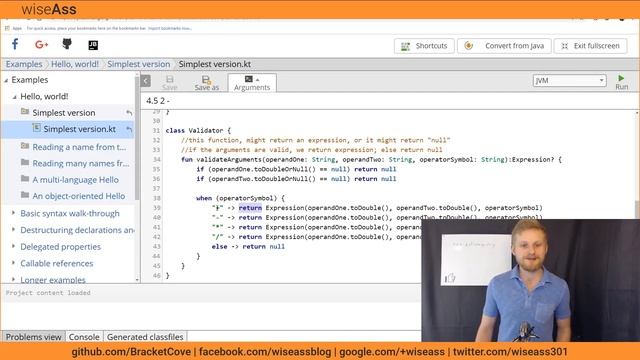640x360 pixels.
Task: Click Import bookmarks now link
Action: pos(169,28)
